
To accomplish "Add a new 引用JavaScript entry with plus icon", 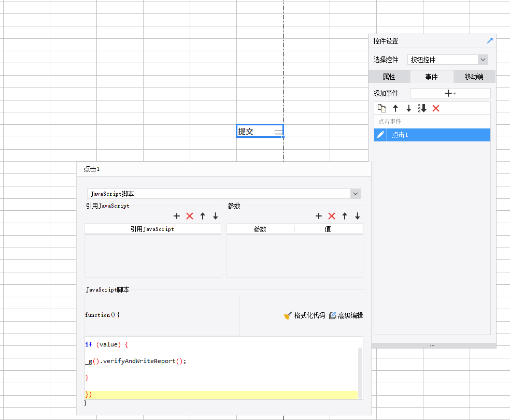I will (176, 216).
